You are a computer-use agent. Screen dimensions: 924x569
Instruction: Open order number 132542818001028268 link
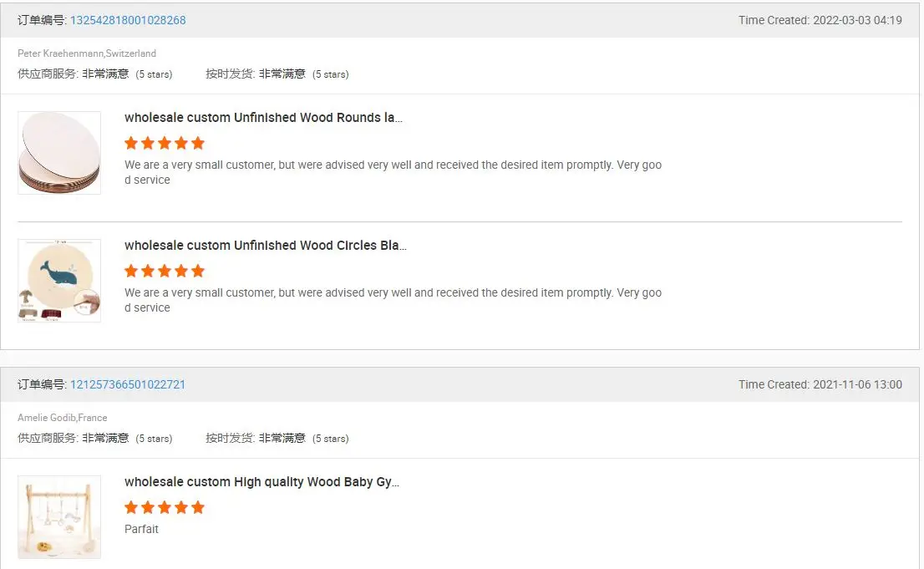click(128, 20)
